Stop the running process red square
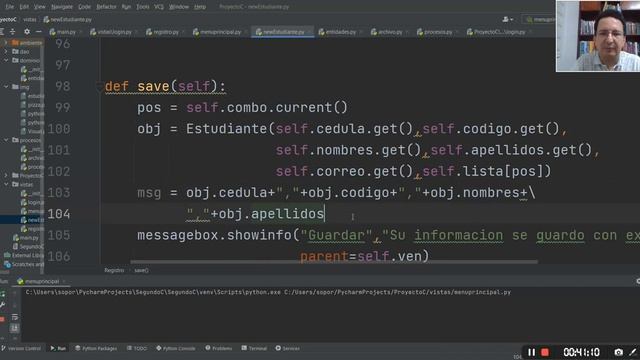Viewport: 640px width, 360px height. [x=2, y=319]
